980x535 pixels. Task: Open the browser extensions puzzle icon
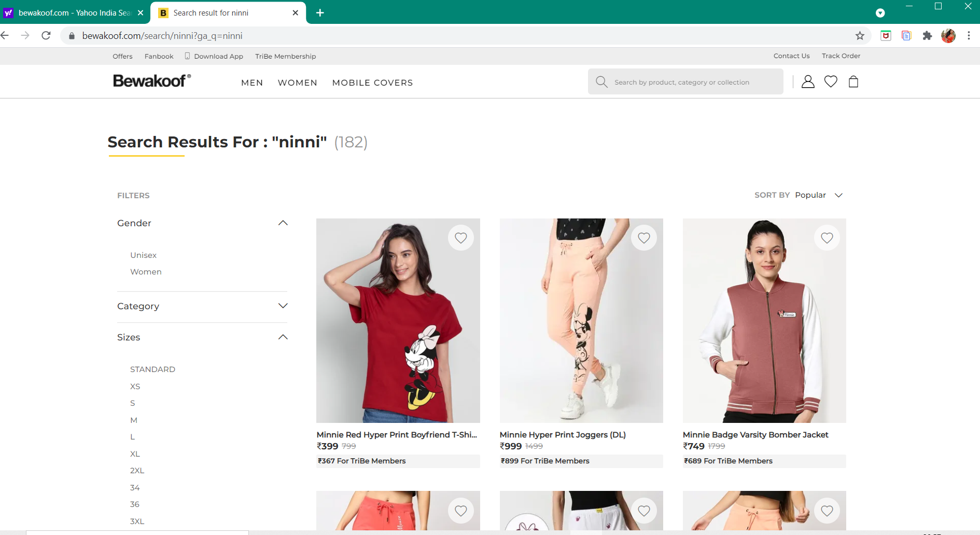[927, 36]
